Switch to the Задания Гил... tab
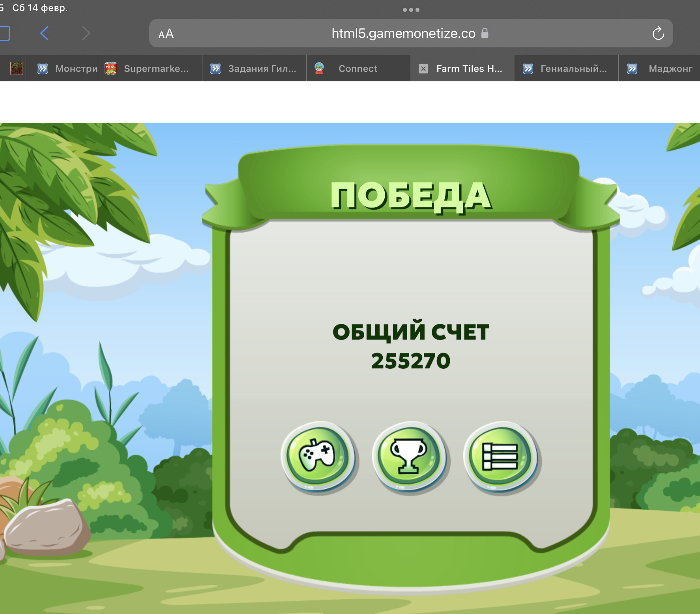This screenshot has height=614, width=700. point(255,68)
